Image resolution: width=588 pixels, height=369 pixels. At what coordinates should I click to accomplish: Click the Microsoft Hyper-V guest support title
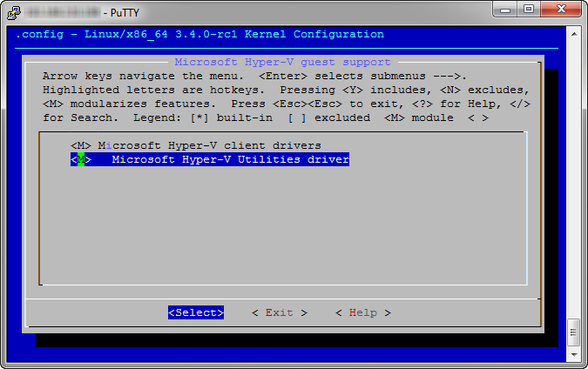pyautogui.click(x=283, y=62)
